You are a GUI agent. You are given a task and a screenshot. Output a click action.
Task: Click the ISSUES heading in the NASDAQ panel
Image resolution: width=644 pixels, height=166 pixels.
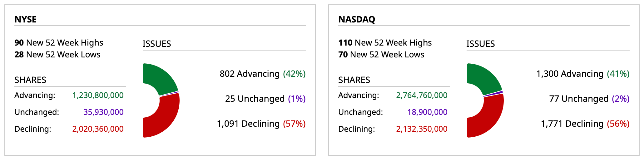point(481,44)
